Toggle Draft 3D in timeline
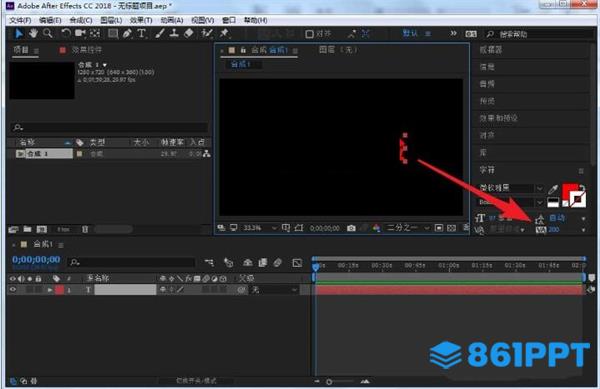The image size is (600, 389). point(229,263)
